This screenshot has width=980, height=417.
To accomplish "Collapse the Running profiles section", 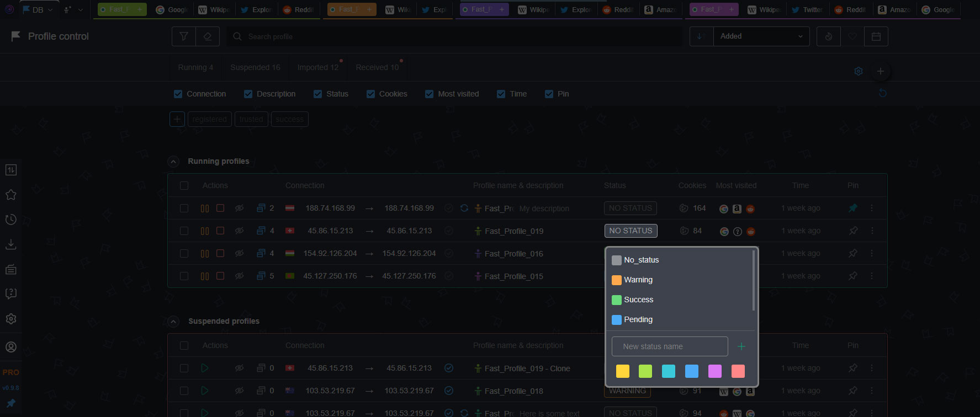I will tap(173, 162).
